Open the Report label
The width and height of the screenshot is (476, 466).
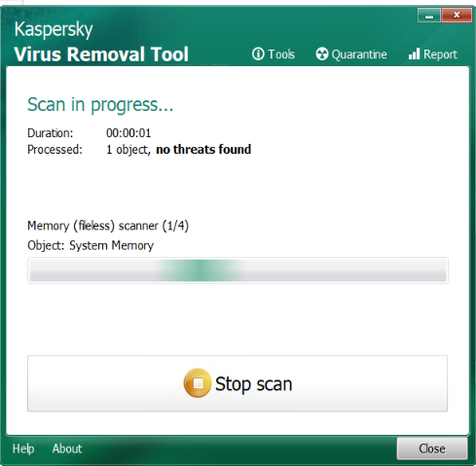pos(440,54)
